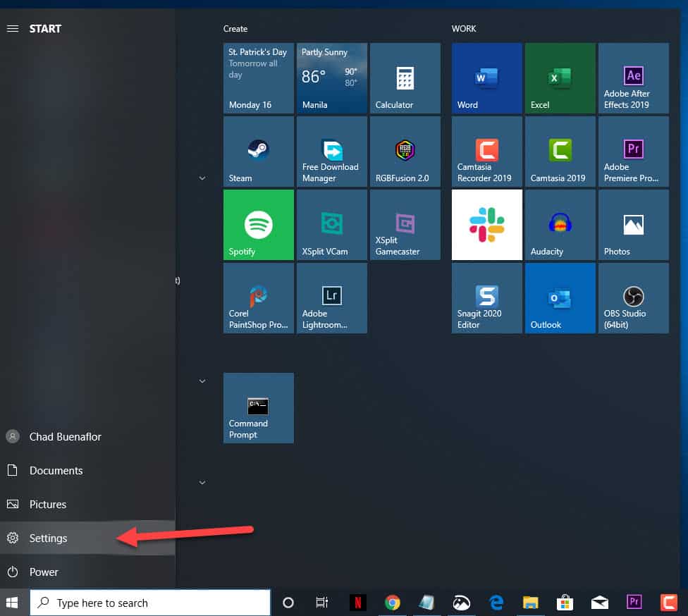The width and height of the screenshot is (688, 616).
Task: Launch the Command Prompt tile
Action: click(259, 408)
